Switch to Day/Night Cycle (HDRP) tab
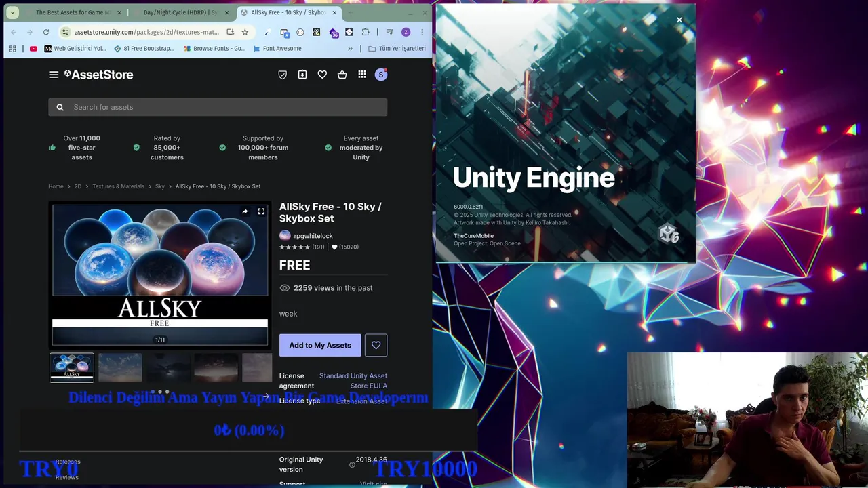The image size is (868, 488). pos(180,12)
